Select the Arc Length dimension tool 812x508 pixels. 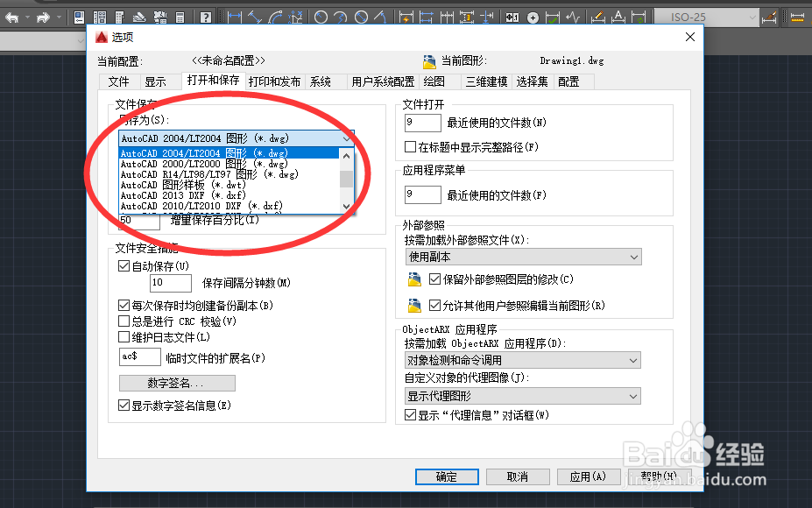276,17
